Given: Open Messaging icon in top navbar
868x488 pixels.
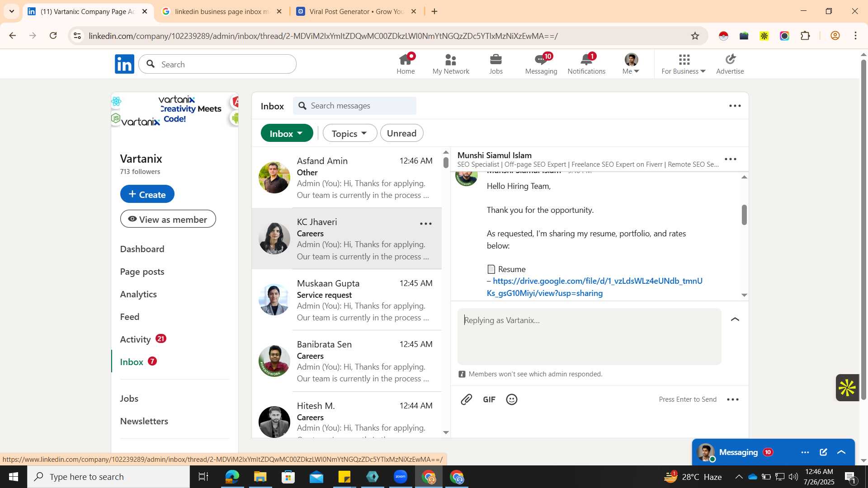Looking at the screenshot, I should [x=541, y=64].
